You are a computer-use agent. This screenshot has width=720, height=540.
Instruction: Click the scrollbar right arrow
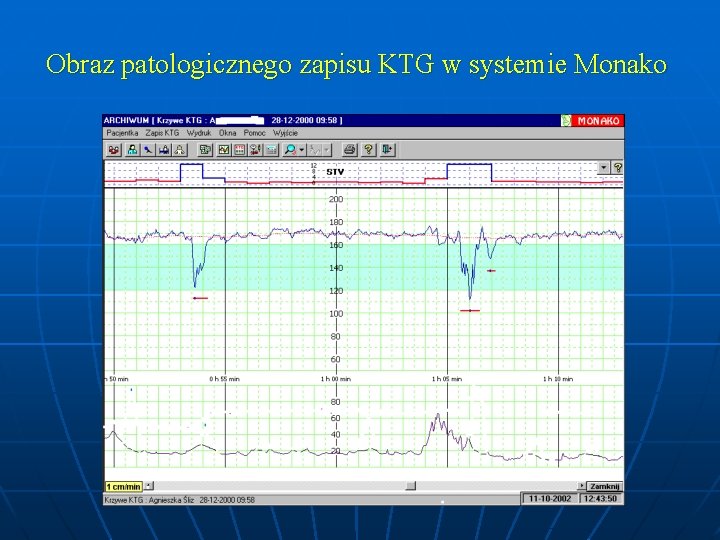coord(582,486)
